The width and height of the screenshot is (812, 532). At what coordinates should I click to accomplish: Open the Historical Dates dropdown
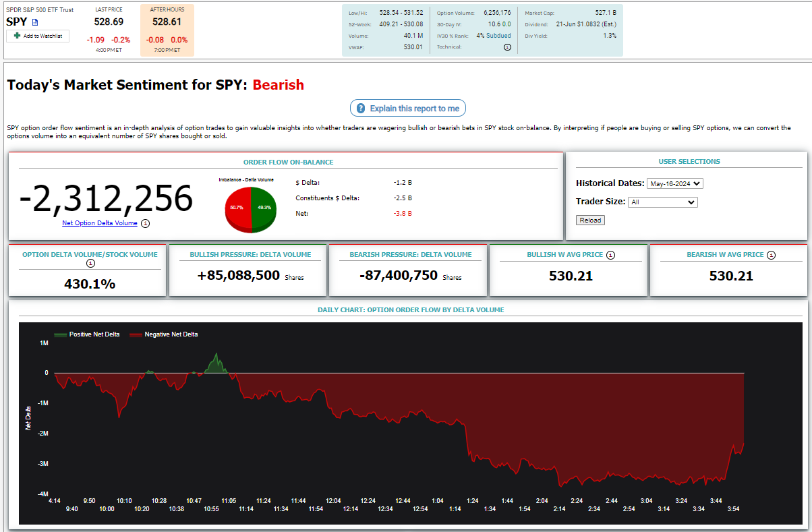pos(674,183)
